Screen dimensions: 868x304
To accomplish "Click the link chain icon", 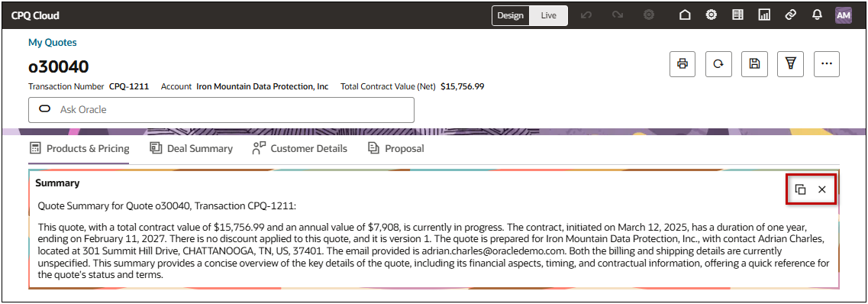I will point(790,15).
